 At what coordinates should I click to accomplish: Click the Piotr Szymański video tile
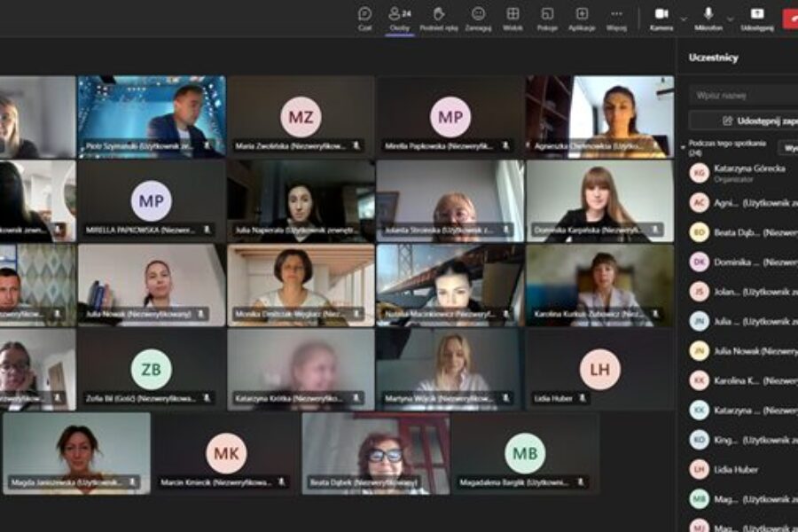click(x=152, y=117)
